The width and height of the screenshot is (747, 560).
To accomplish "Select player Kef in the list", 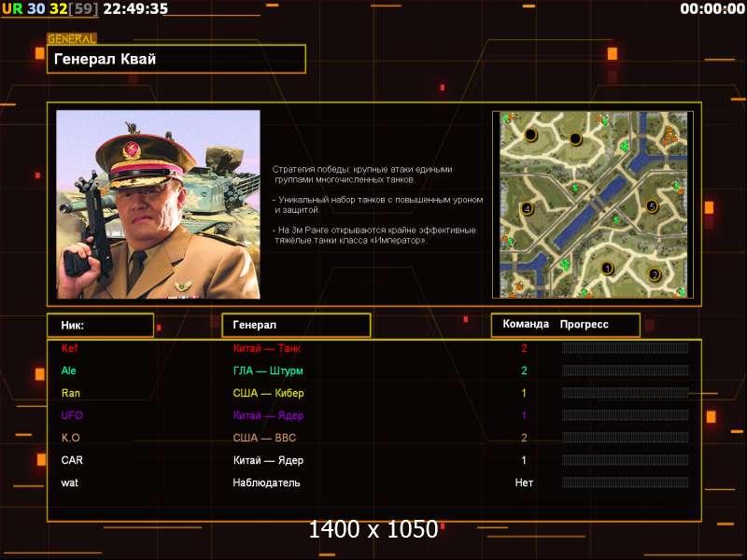I will coord(70,348).
